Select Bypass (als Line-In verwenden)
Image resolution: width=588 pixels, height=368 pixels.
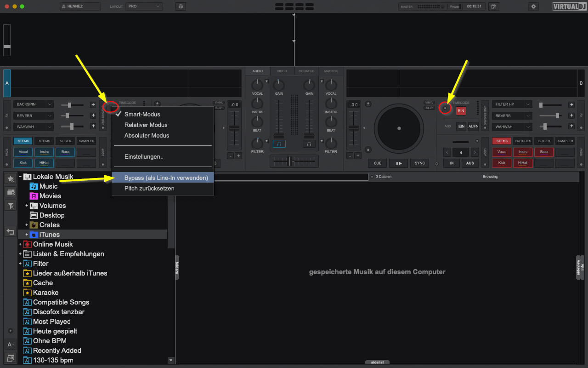(163, 178)
